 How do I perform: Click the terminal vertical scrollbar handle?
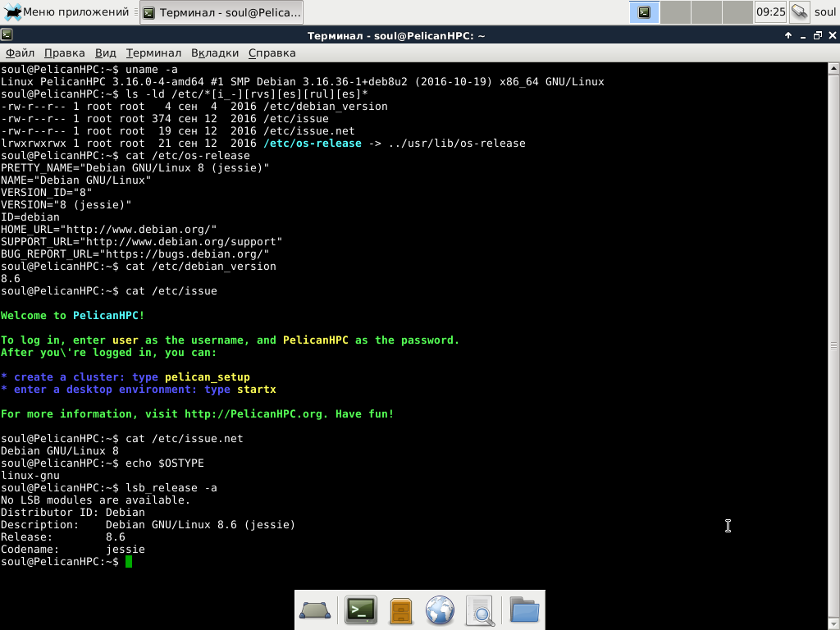coord(833,346)
